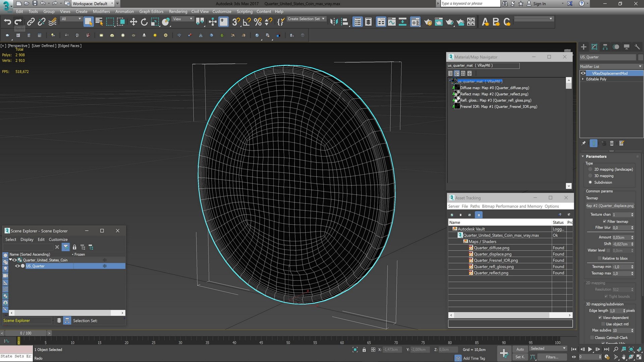Image resolution: width=644 pixels, height=362 pixels.
Task: Open the reference coordinate View dropdown
Action: click(x=182, y=19)
